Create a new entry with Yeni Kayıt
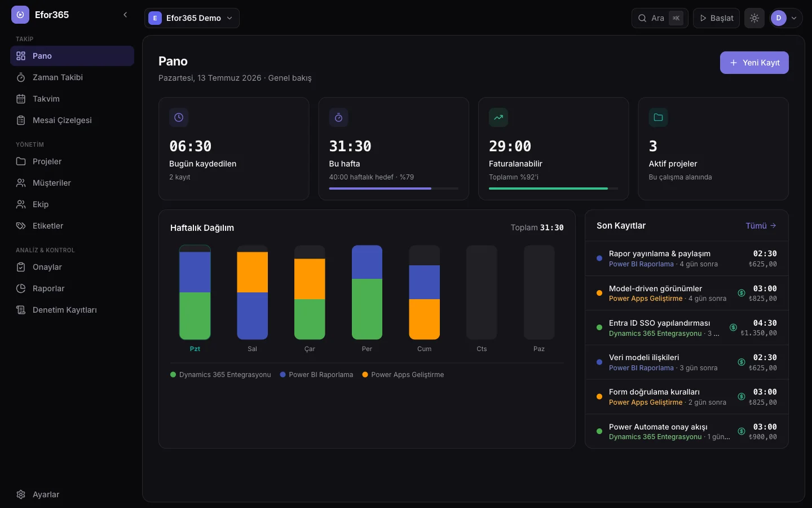 754,63
